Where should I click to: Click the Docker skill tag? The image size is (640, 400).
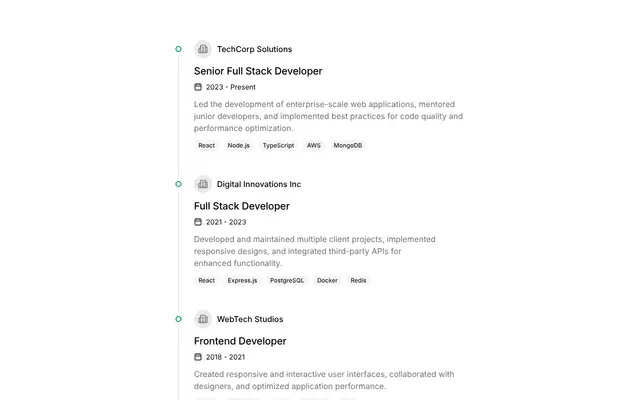click(327, 280)
